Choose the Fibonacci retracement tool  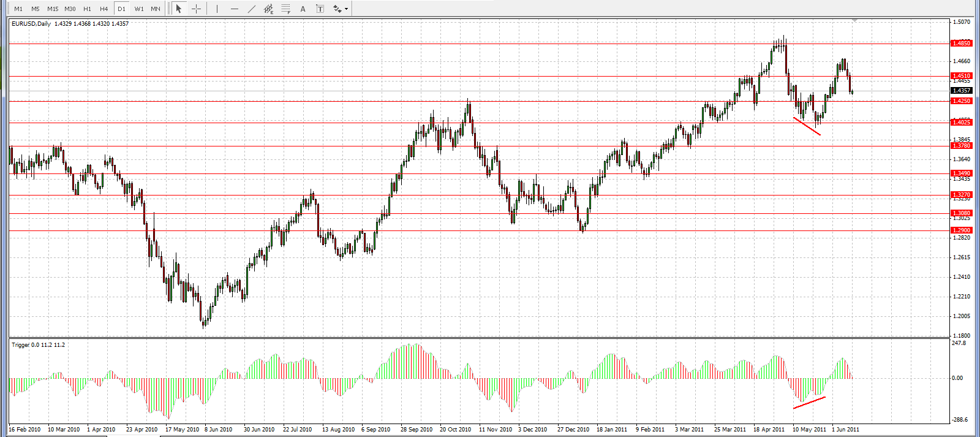point(286,9)
